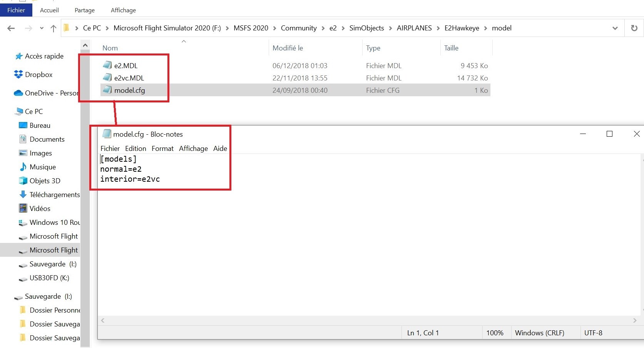Maximize the Bloc-notes window

click(x=609, y=134)
